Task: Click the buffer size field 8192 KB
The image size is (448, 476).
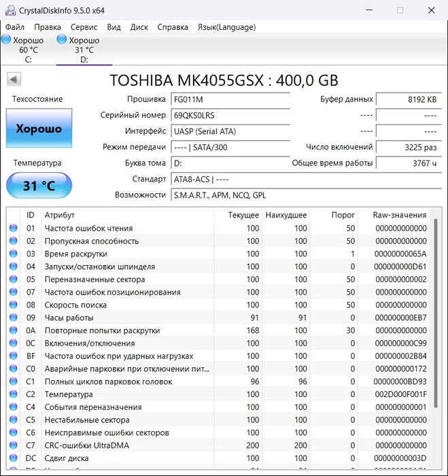Action: tap(409, 99)
